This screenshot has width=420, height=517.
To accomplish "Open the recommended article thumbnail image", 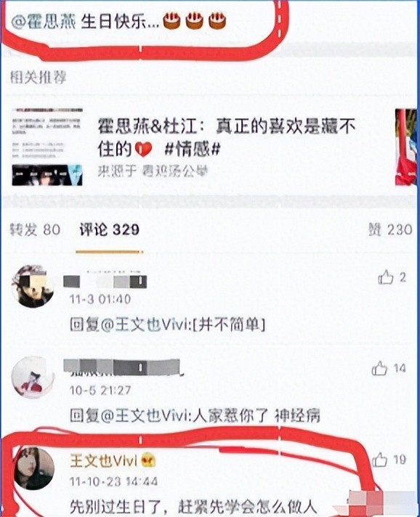I will click(47, 147).
